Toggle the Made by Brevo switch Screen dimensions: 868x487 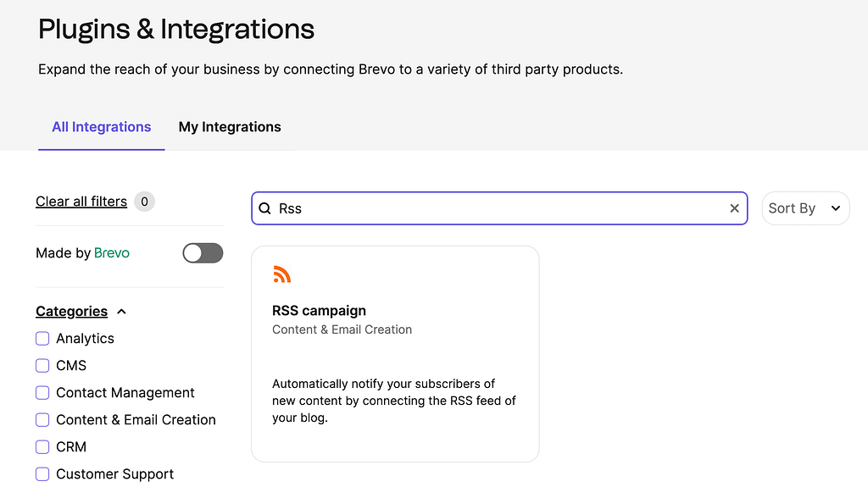click(x=203, y=253)
